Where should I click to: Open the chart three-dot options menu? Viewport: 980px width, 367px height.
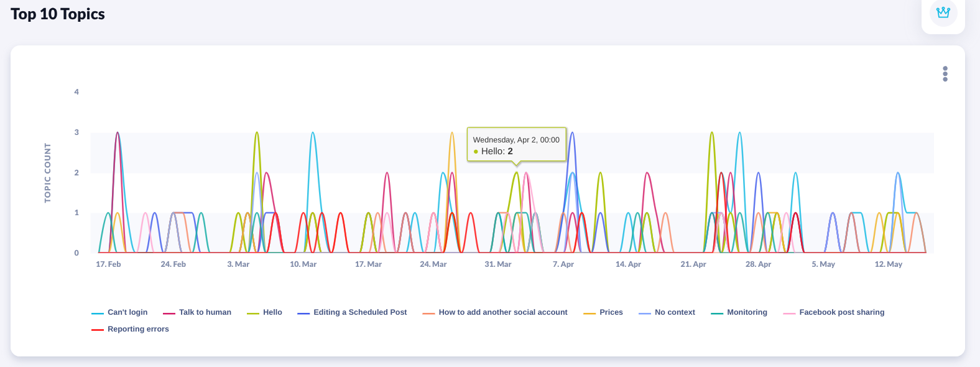945,74
